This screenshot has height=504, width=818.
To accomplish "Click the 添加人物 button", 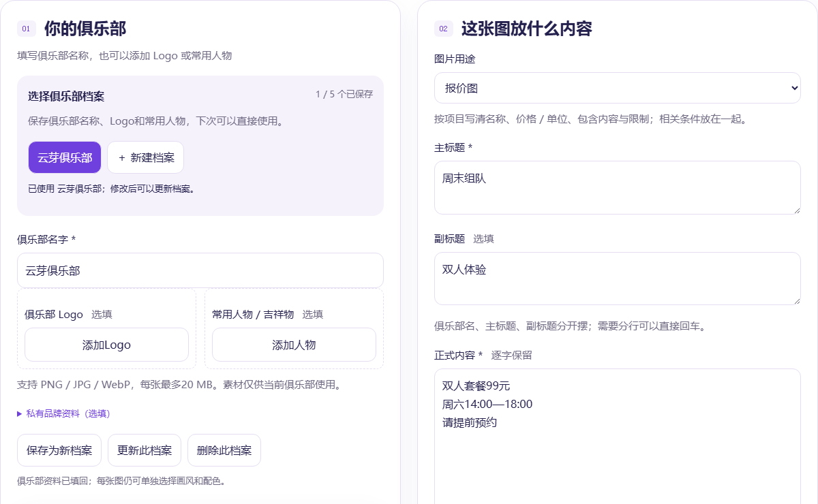I will click(x=294, y=345).
